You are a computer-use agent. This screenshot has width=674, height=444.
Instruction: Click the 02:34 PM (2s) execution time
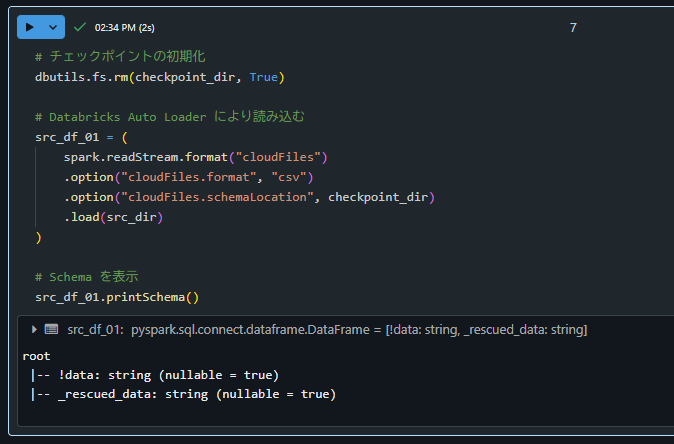pos(125,28)
